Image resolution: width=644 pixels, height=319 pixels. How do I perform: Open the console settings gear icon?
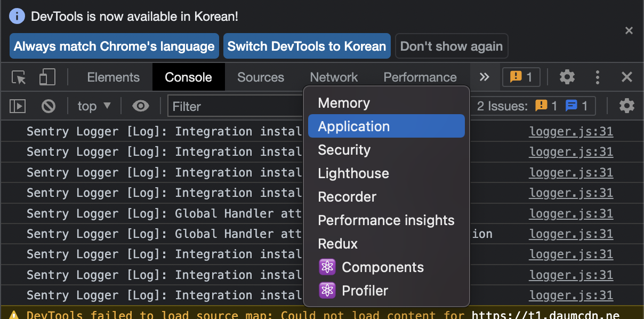627,106
